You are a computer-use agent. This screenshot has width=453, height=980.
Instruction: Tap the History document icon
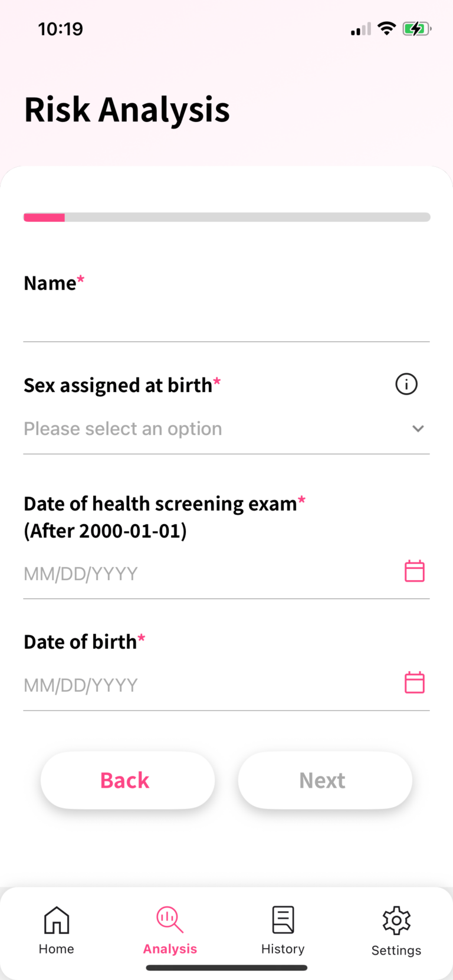tap(283, 920)
